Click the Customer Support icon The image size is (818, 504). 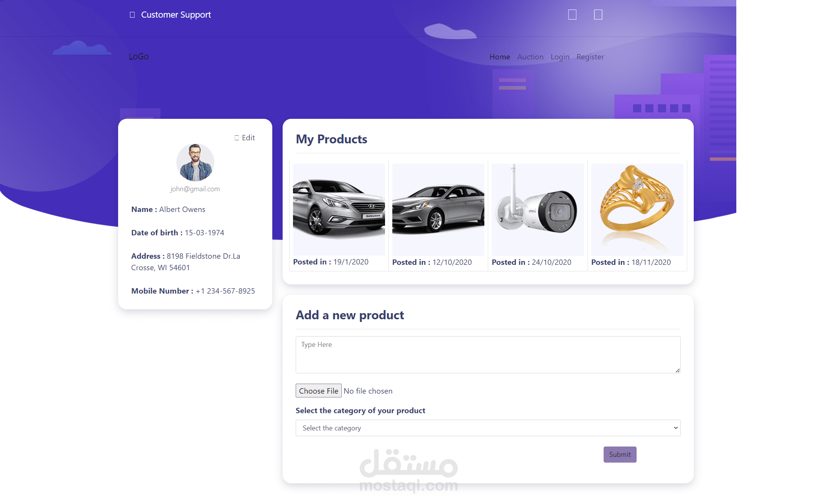tap(132, 15)
